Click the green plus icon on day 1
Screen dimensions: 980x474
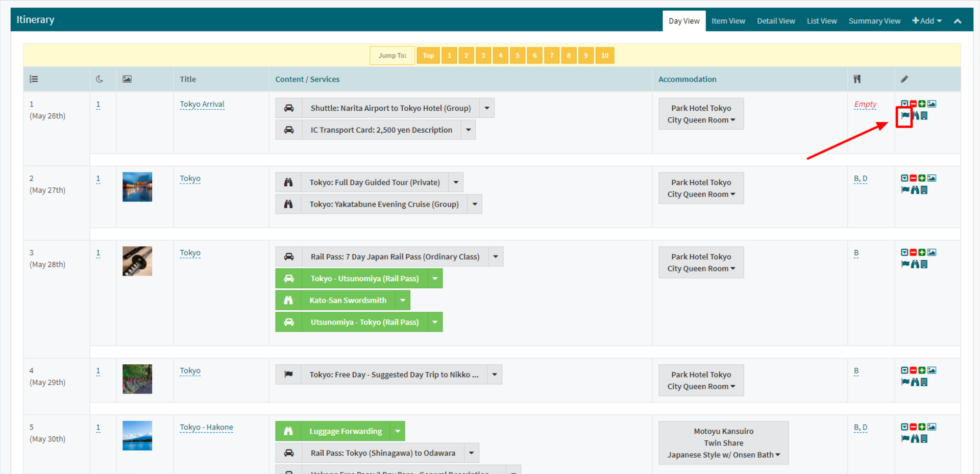click(922, 104)
